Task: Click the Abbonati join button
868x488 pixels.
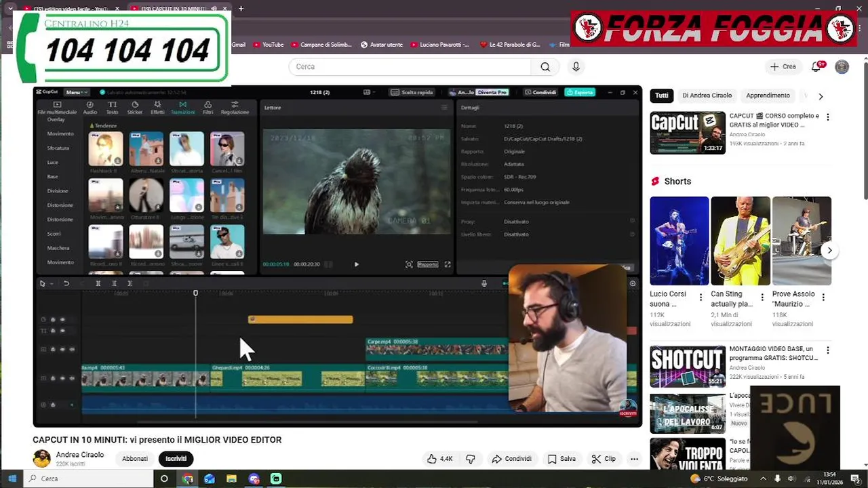Action: [x=135, y=459]
